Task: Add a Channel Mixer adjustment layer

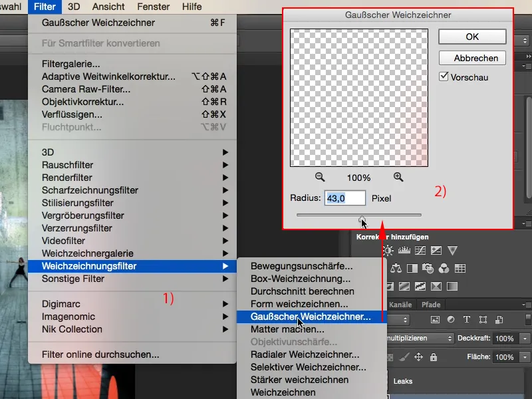Action: tap(444, 267)
